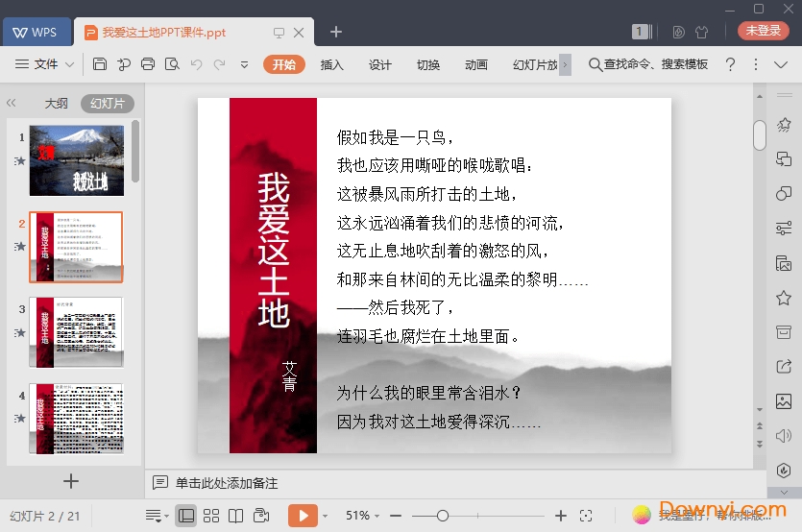The image size is (802, 532).
Task: Switch to Slide Sorter view icon
Action: (x=211, y=516)
